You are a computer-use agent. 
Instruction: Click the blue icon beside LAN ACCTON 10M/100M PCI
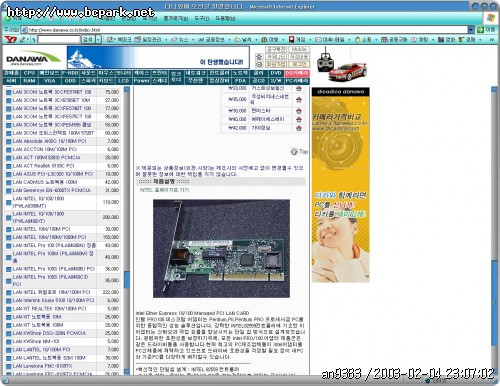9,150
